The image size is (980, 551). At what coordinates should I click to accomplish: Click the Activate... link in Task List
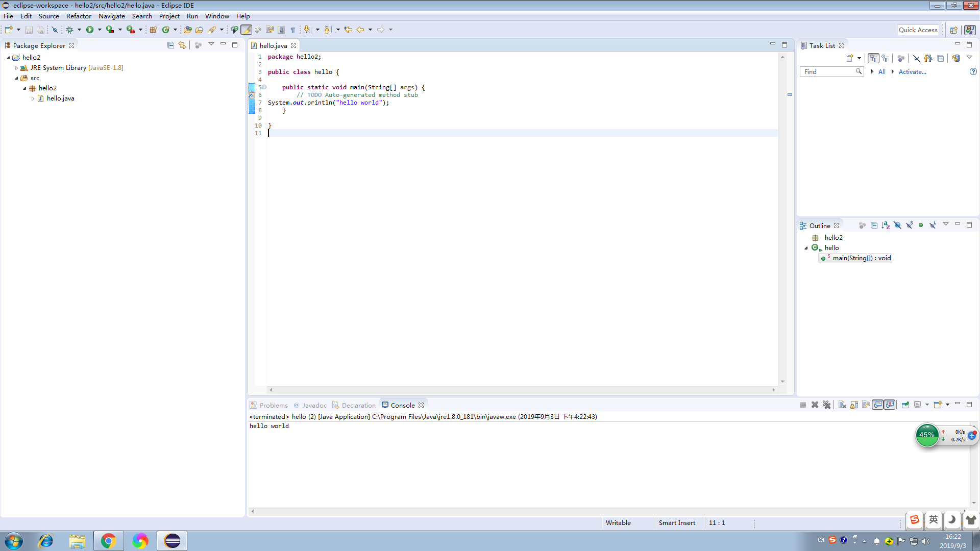click(x=912, y=71)
